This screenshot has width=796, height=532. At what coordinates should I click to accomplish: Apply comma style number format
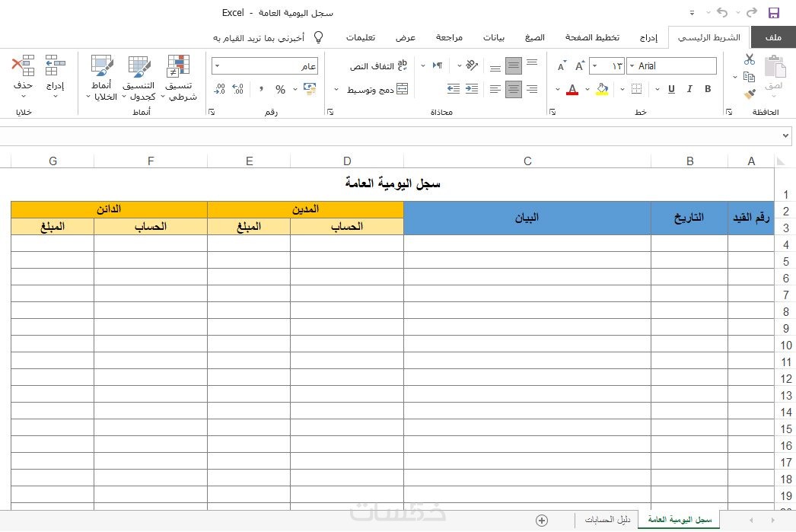coord(261,89)
